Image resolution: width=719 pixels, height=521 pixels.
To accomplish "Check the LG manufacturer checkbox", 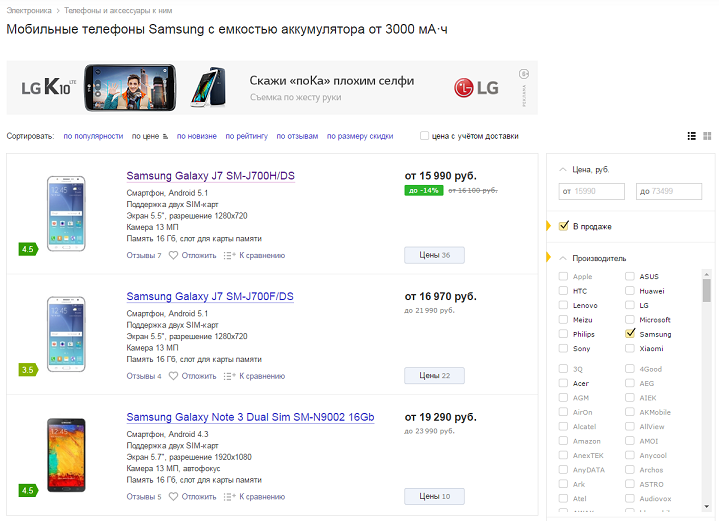I will coord(630,305).
